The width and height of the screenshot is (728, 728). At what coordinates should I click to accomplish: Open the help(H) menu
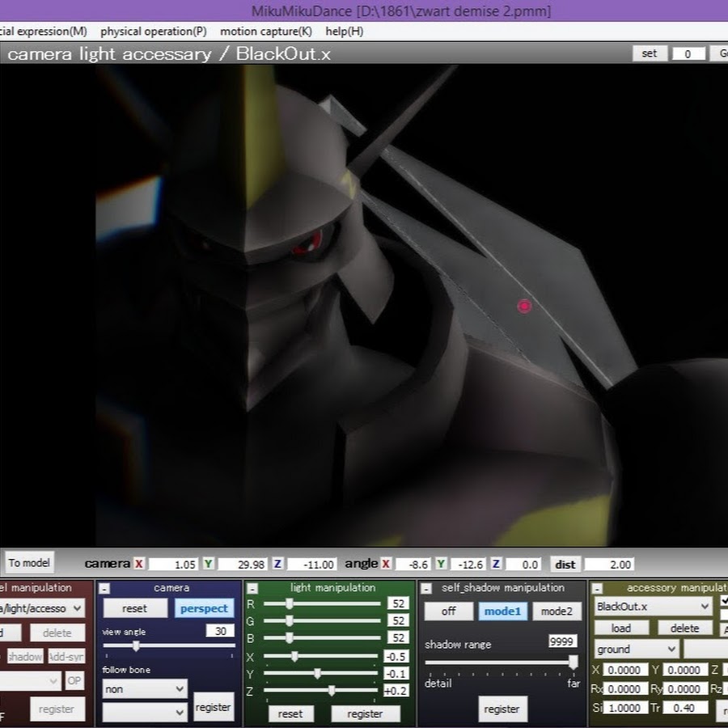[344, 31]
